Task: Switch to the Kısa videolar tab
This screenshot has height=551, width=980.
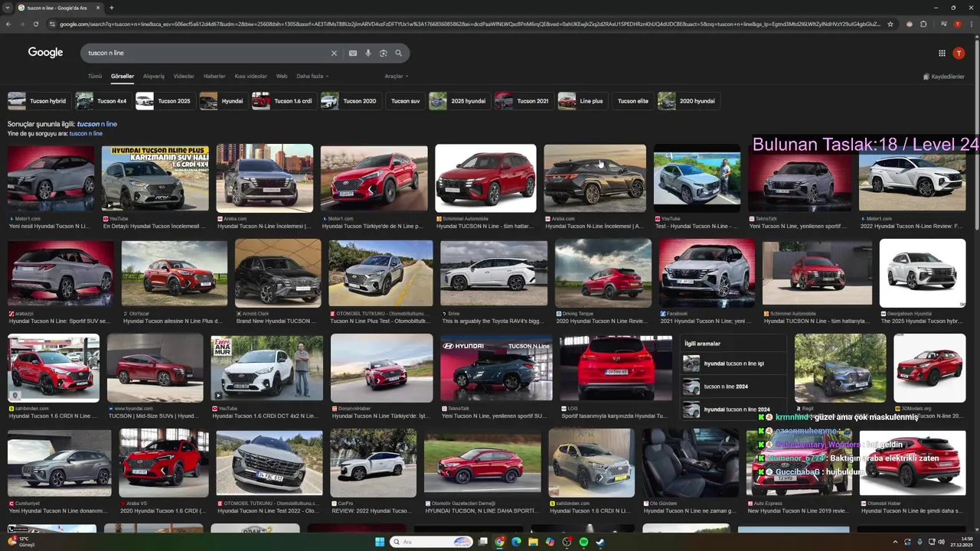Action: pos(251,77)
